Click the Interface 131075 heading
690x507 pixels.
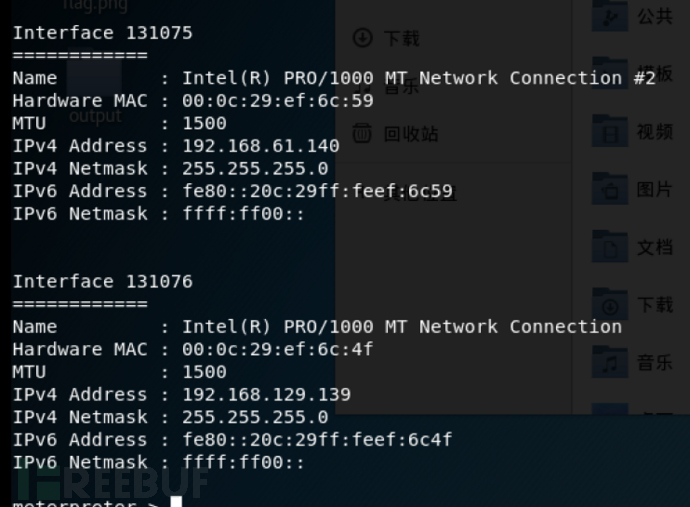click(103, 33)
